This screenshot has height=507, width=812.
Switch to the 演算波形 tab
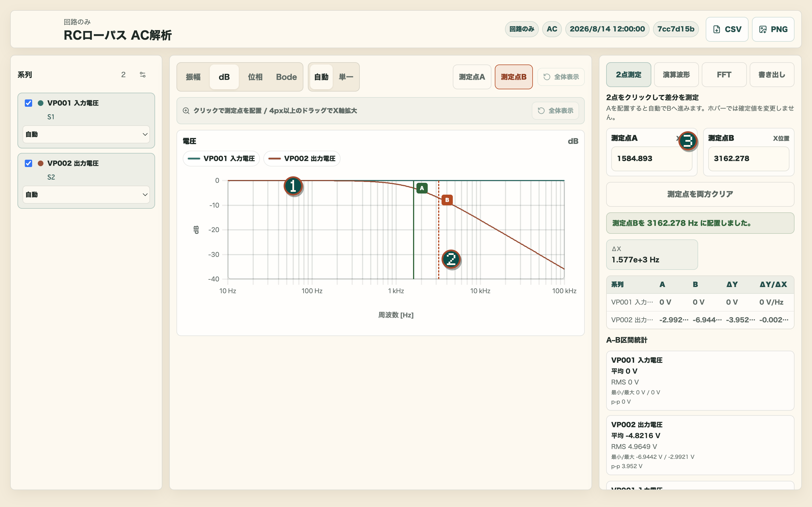click(x=676, y=75)
